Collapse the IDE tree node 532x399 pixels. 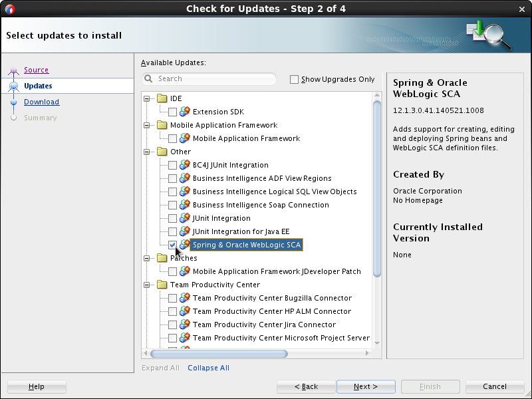click(146, 98)
